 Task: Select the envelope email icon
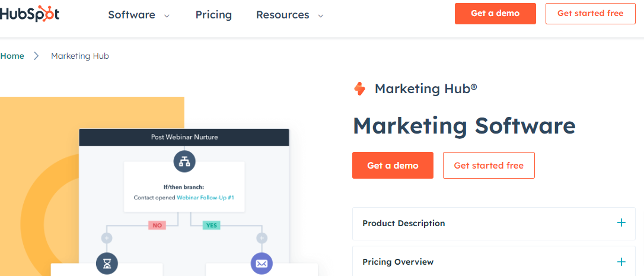pyautogui.click(x=262, y=264)
